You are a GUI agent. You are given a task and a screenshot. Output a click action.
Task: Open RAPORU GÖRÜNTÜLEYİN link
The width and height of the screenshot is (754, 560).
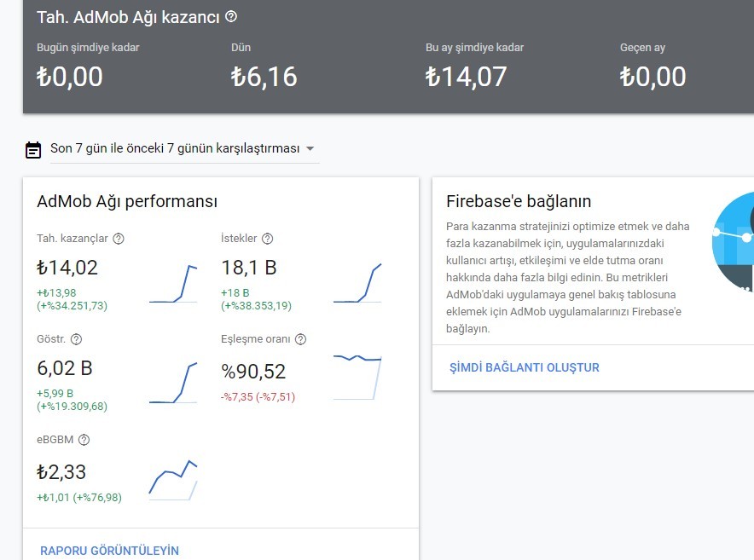point(110,551)
